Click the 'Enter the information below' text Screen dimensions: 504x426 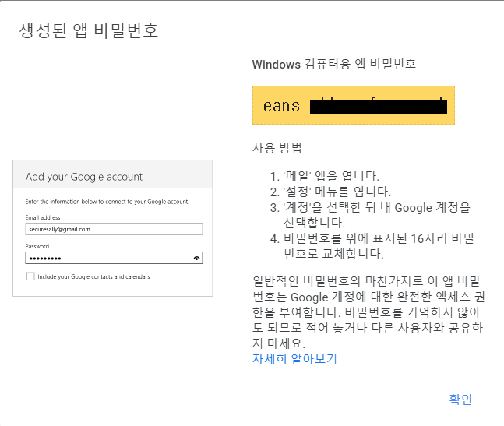(107, 202)
